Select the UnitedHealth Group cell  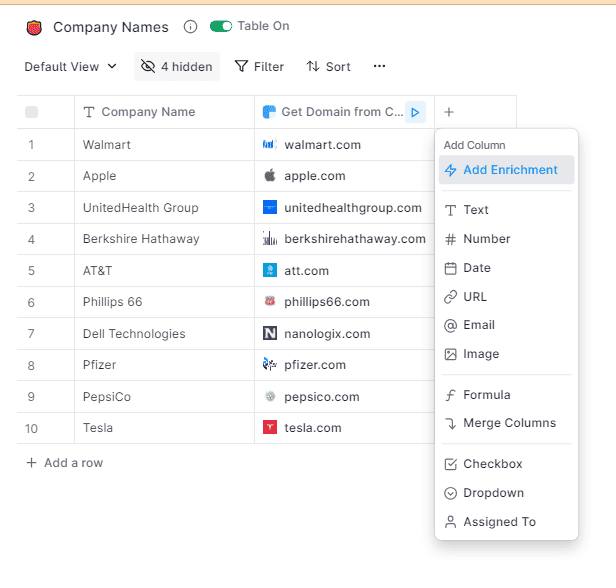(x=164, y=208)
